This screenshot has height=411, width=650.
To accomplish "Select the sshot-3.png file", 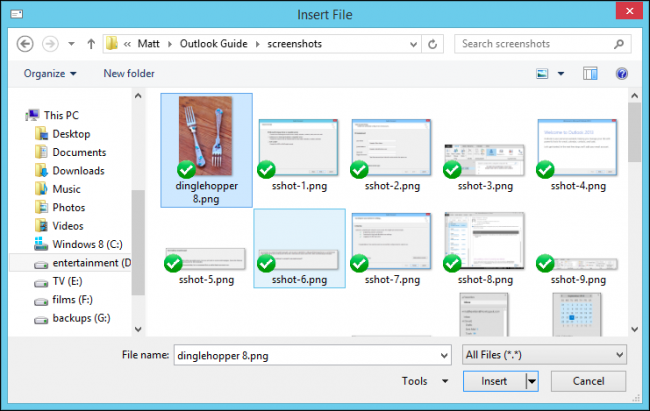I will [x=485, y=167].
